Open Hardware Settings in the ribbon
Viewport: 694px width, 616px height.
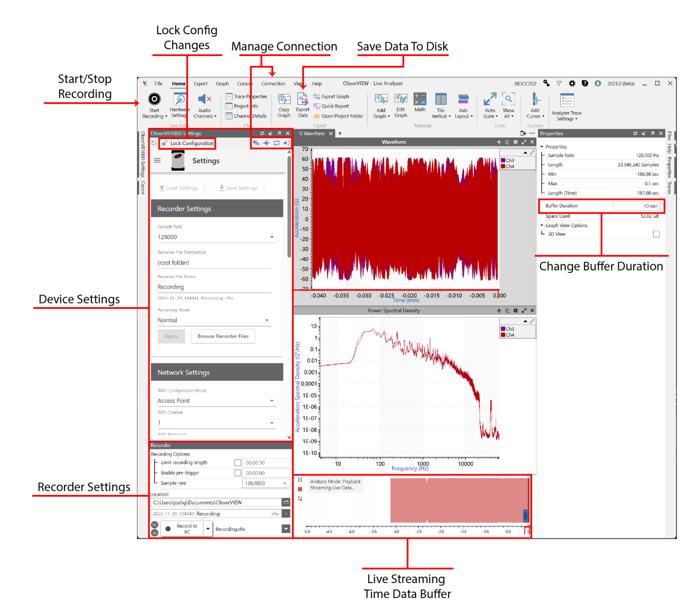tap(179, 105)
